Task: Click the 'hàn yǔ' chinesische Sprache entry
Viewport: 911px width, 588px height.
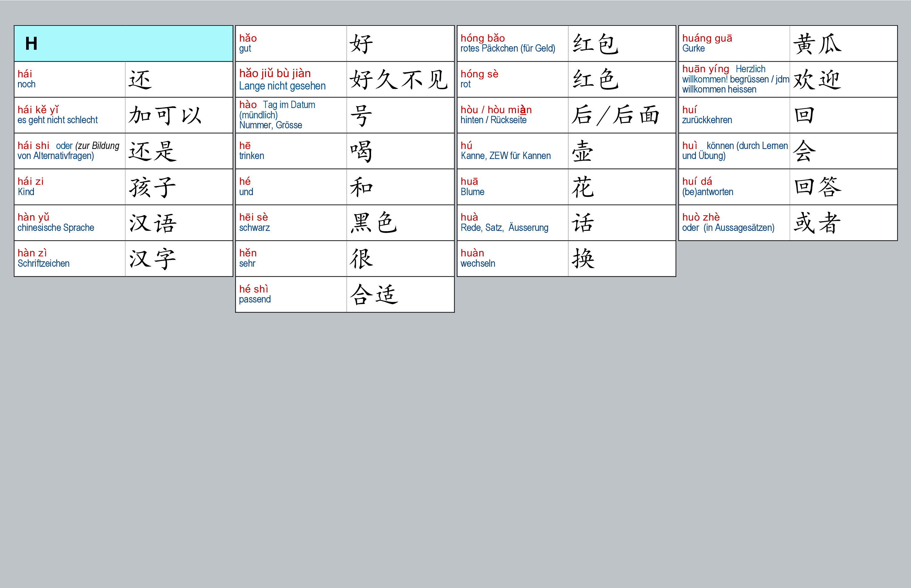Action: 70,223
